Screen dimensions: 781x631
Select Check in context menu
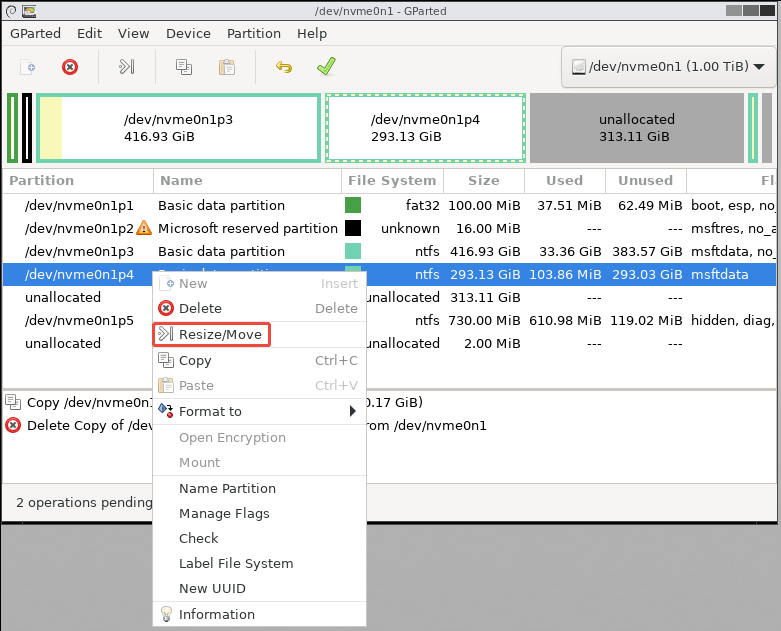tap(259, 538)
